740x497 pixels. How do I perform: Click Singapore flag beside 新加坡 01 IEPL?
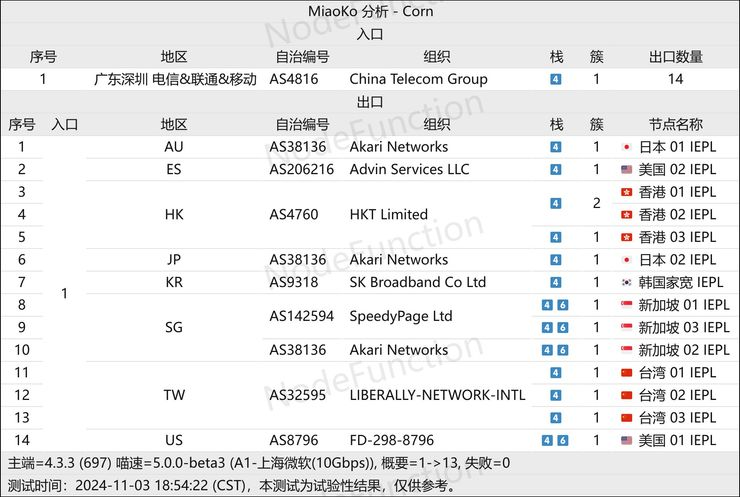(x=626, y=305)
